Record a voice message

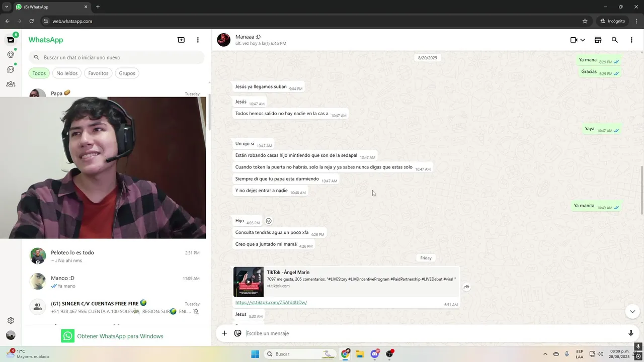click(631, 333)
